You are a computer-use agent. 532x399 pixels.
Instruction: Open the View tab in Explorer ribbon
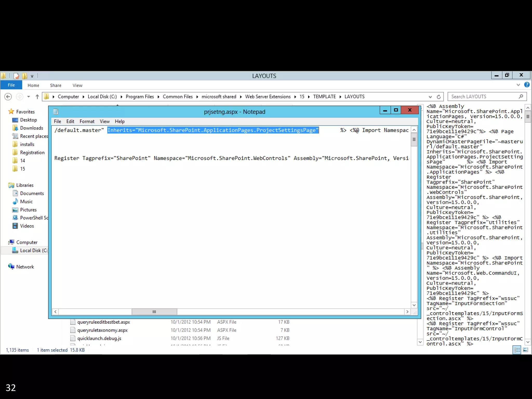click(x=77, y=85)
